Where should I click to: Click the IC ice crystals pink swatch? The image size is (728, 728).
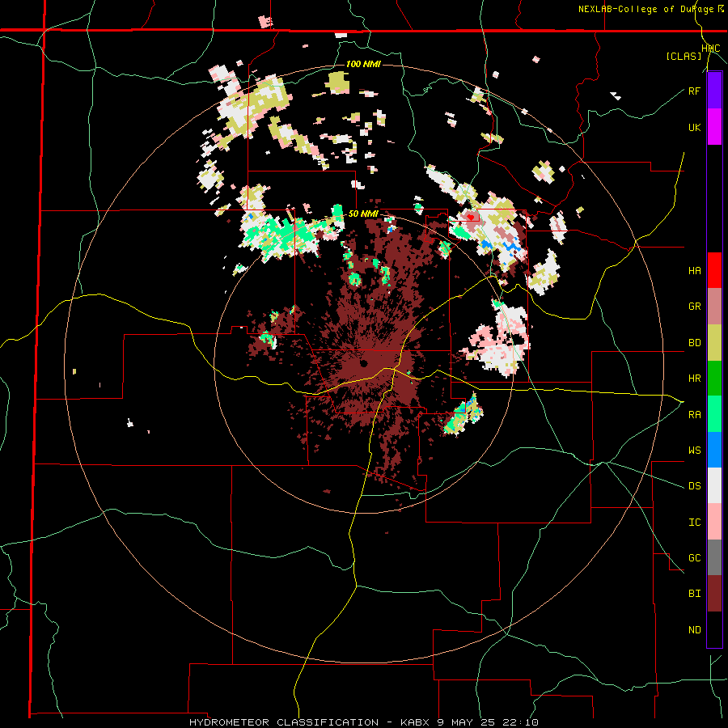pos(714,522)
